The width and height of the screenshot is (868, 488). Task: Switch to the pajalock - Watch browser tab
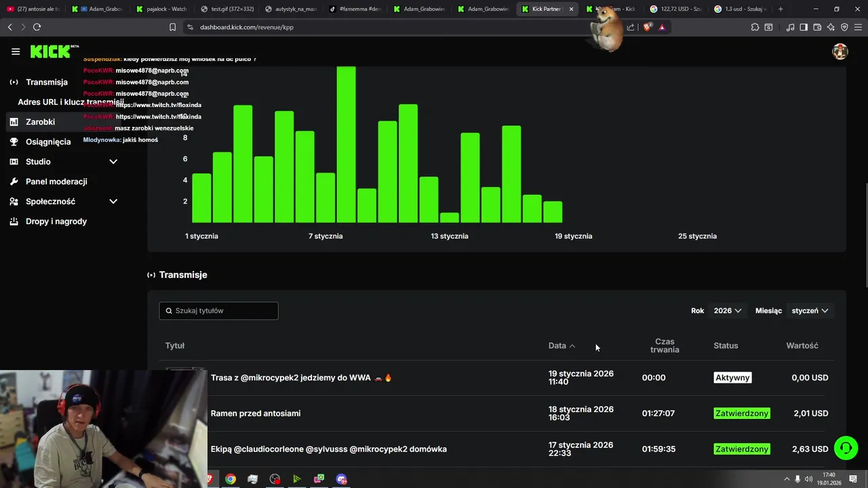click(x=161, y=9)
